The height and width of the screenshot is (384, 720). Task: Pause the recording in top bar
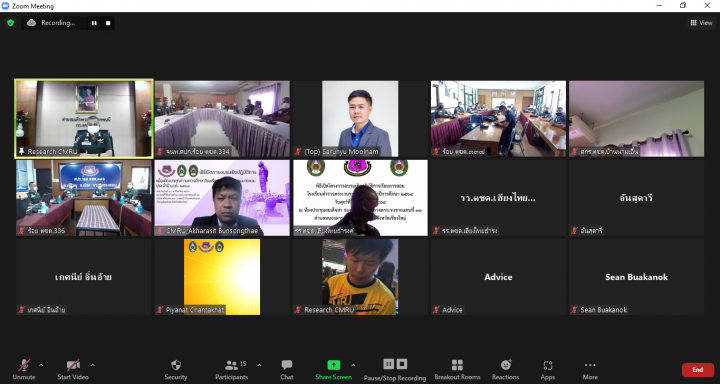click(94, 23)
